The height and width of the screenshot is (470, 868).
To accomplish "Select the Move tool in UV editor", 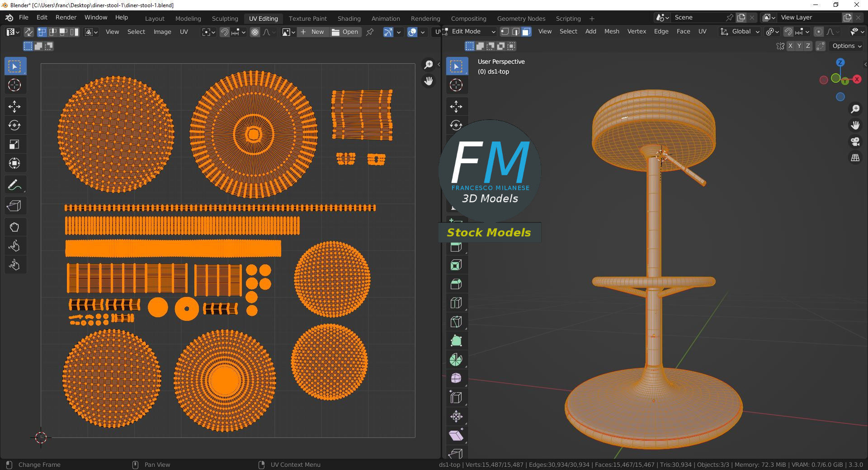I will pyautogui.click(x=14, y=107).
